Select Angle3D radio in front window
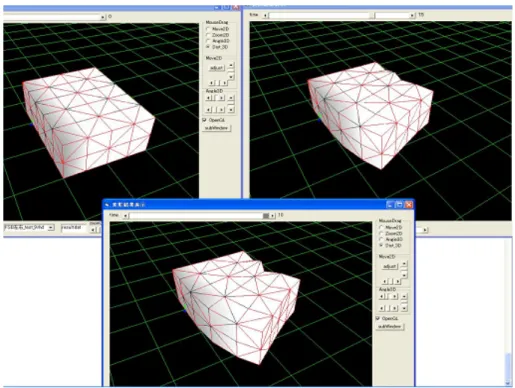 [381, 239]
